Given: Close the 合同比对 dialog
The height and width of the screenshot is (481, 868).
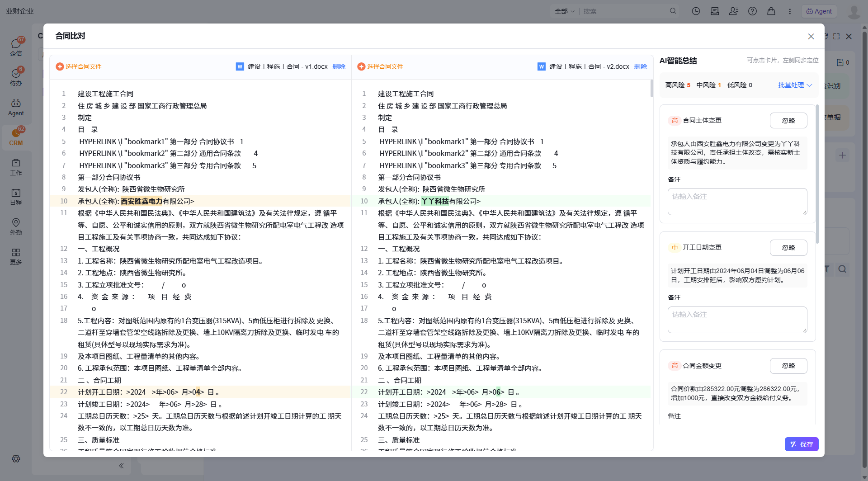Looking at the screenshot, I should (x=811, y=36).
